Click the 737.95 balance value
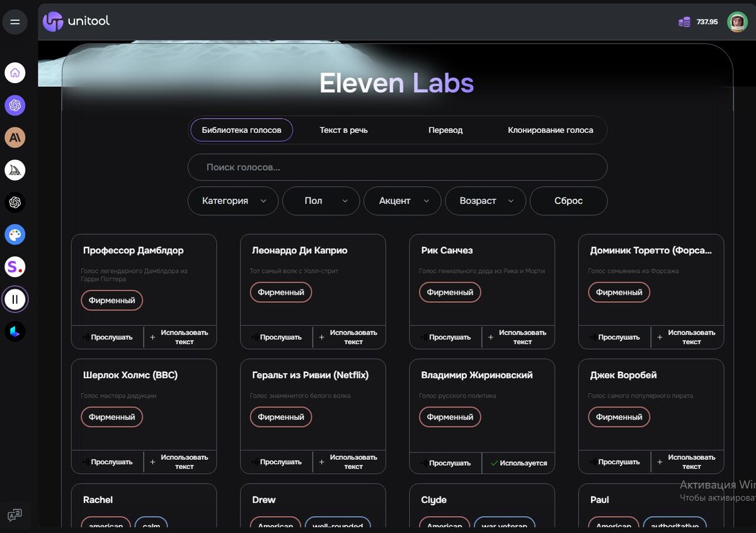 coord(707,22)
